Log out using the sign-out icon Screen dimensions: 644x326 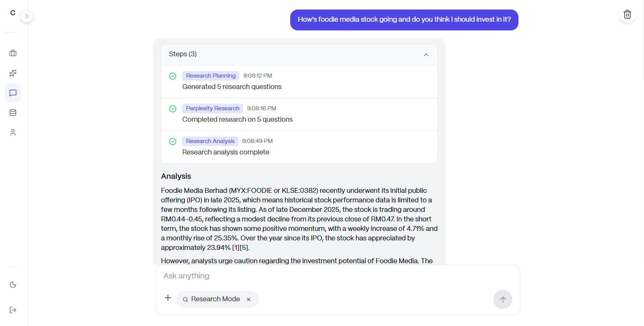(13, 310)
